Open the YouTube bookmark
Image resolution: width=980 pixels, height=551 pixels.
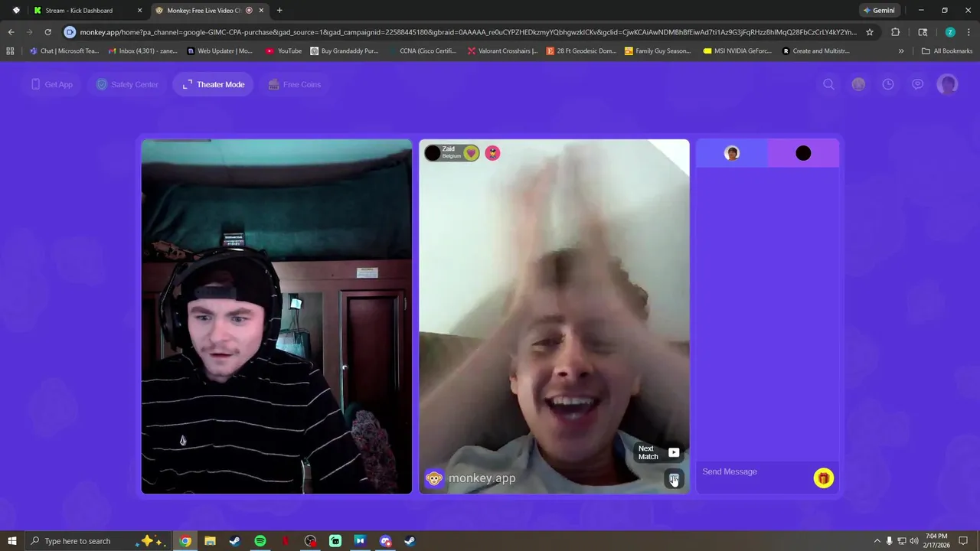coord(283,51)
